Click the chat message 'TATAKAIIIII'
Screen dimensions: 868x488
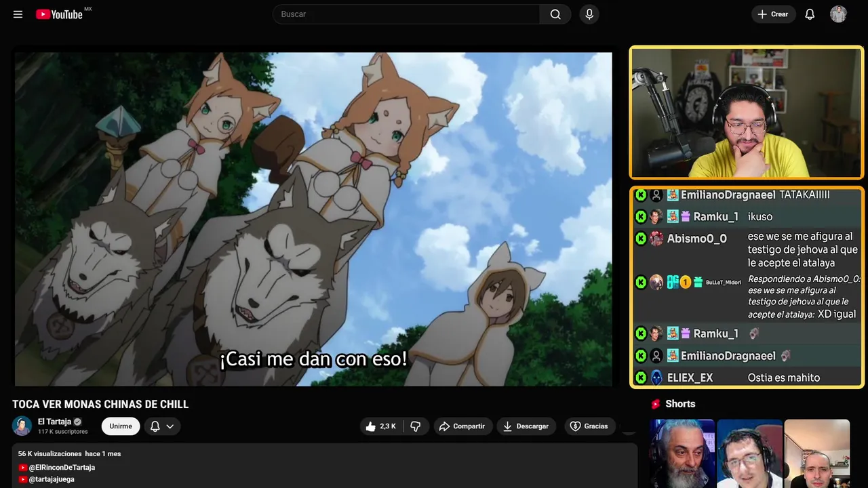coord(805,195)
